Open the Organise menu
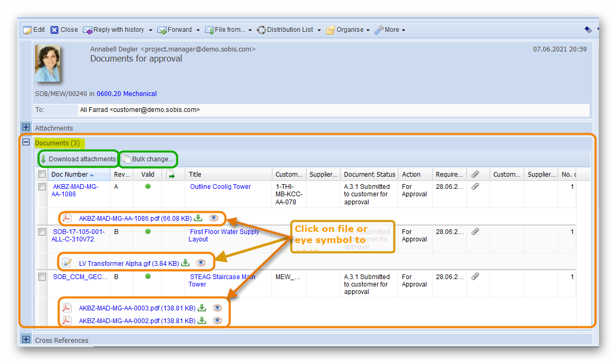 [348, 30]
